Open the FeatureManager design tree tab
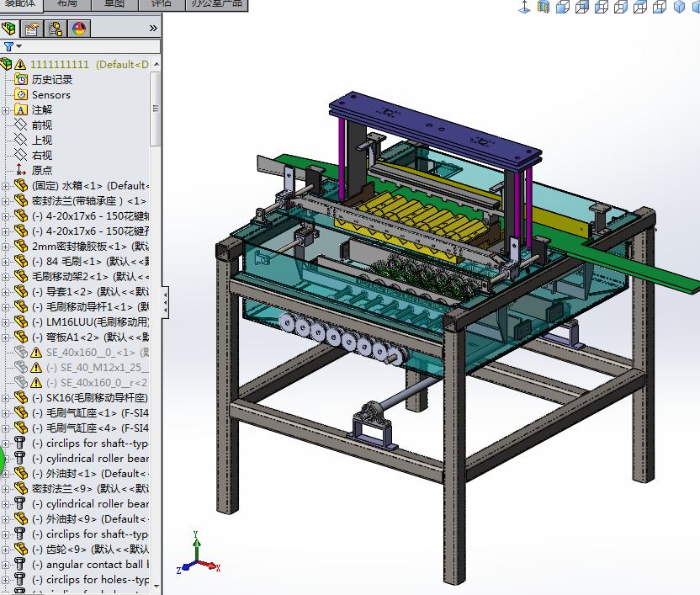 click(9, 29)
